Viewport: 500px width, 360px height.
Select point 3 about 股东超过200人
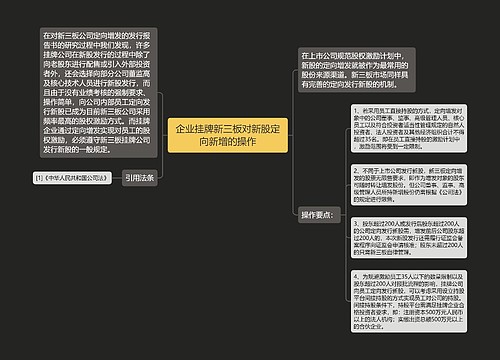pyautogui.click(x=409, y=238)
